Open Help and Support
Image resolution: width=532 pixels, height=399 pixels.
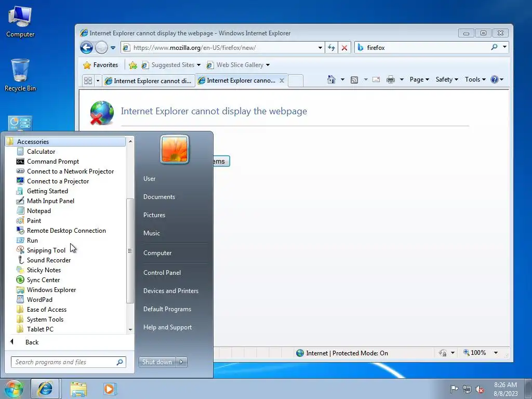(x=167, y=327)
